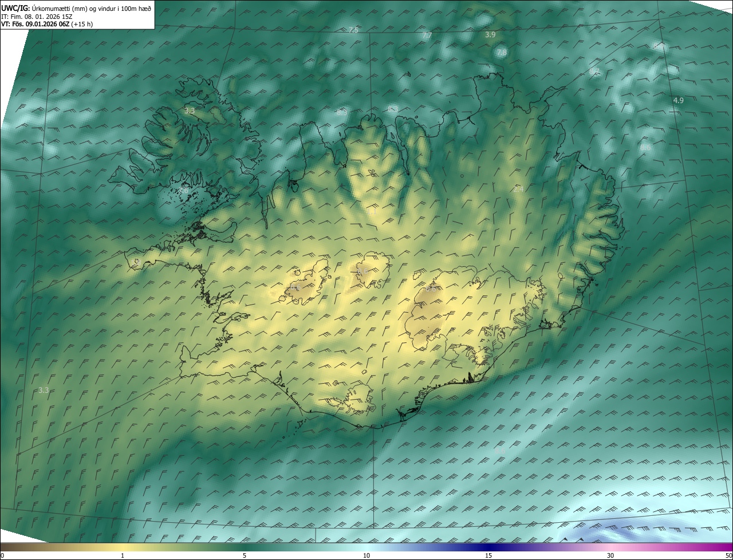The image size is (733, 560).
Task: Click the 1.1 value label over north Iceland
Action: point(372,212)
